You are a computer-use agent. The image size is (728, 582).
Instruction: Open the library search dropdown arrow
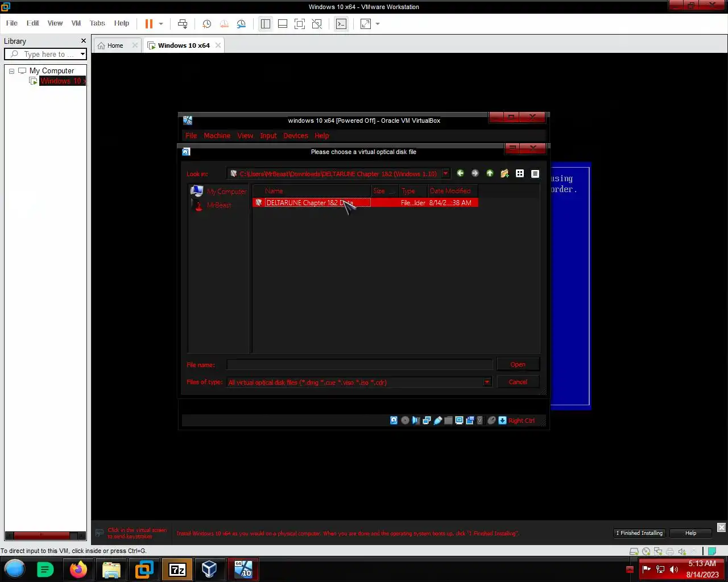(x=82, y=54)
